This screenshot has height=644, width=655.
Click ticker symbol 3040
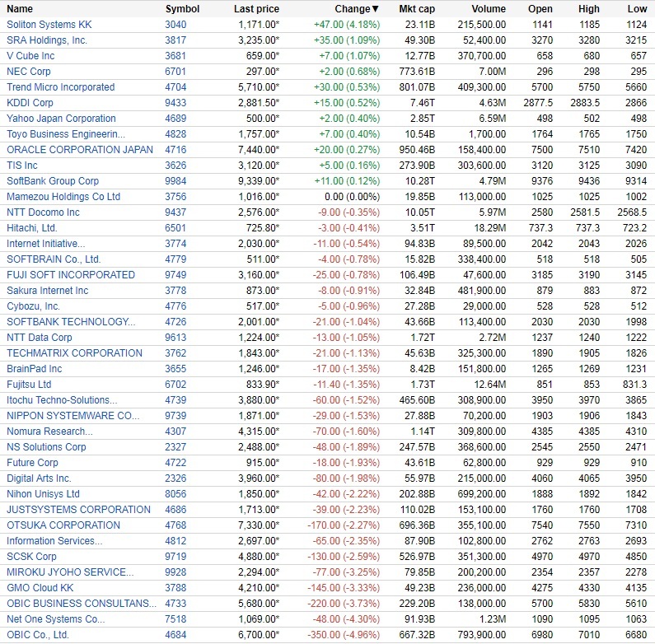175,25
